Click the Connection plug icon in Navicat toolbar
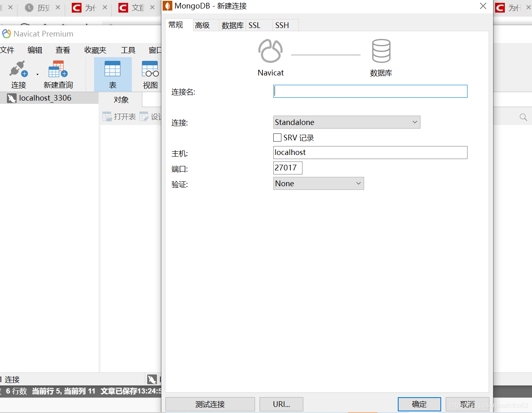 [x=18, y=69]
